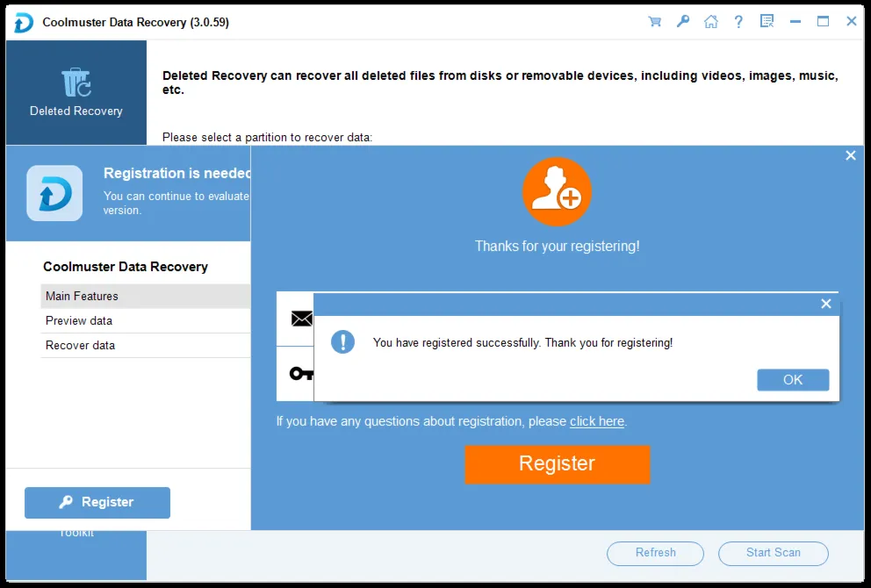Click 'Thanks for your registering!' text
Image resolution: width=871 pixels, height=588 pixels.
[557, 246]
